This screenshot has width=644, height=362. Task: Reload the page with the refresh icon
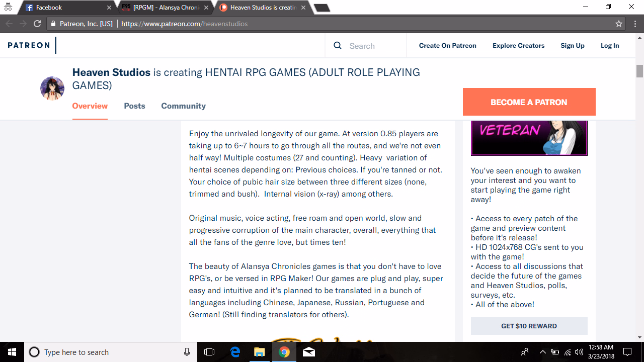pyautogui.click(x=37, y=24)
